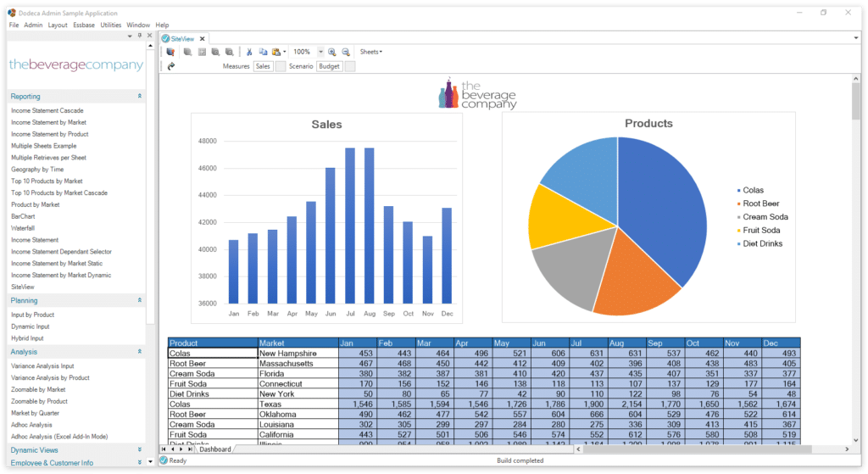Viewport: 868px width, 474px height.
Task: Click the grayed square icon second in the disabled group
Action: [x=202, y=52]
